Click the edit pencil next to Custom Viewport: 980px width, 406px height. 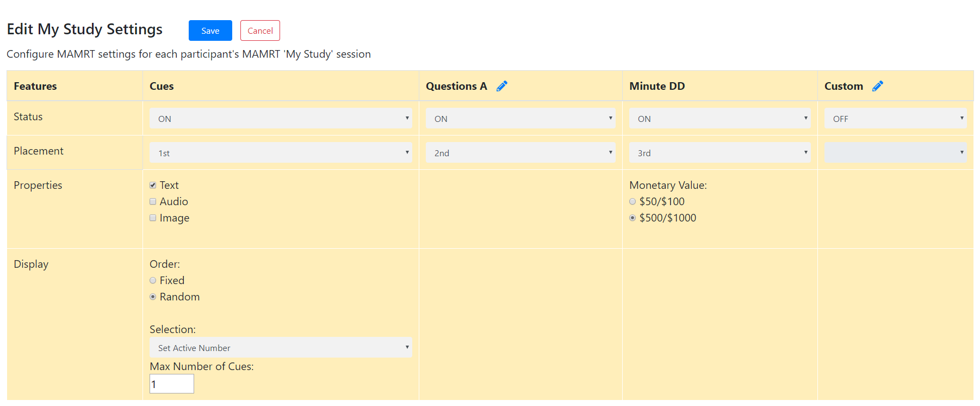coord(877,86)
